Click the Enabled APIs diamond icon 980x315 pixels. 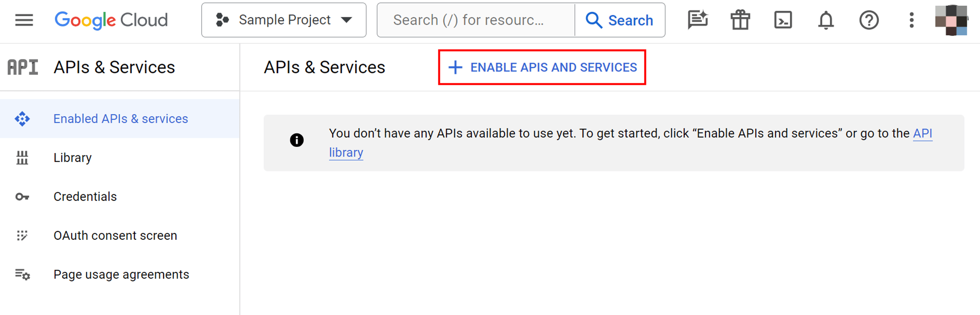coord(22,119)
